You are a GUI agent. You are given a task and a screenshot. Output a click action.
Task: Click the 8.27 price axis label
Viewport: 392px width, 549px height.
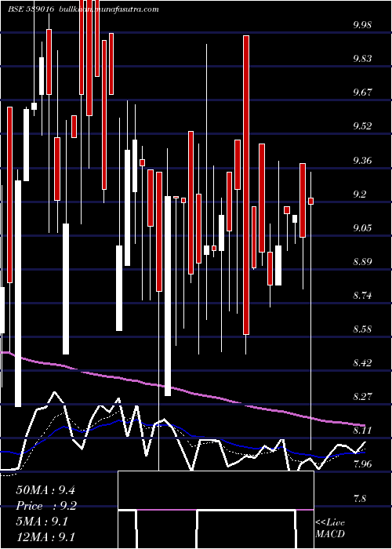[362, 397]
